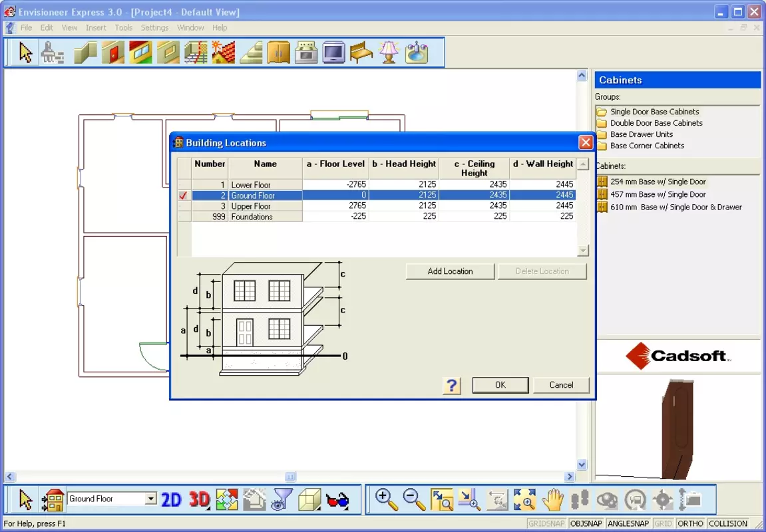Select the Windows tool icon
The height and width of the screenshot is (532, 766).
click(140, 53)
